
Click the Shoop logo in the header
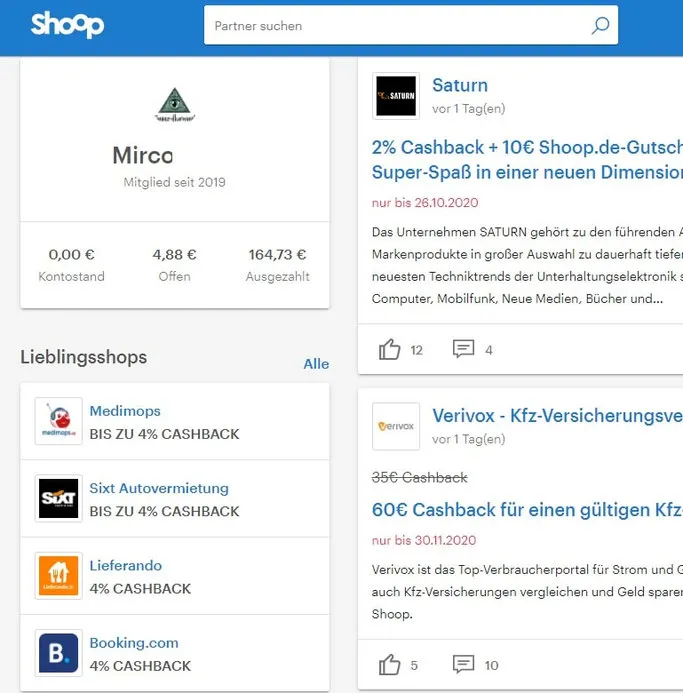pyautogui.click(x=67, y=25)
